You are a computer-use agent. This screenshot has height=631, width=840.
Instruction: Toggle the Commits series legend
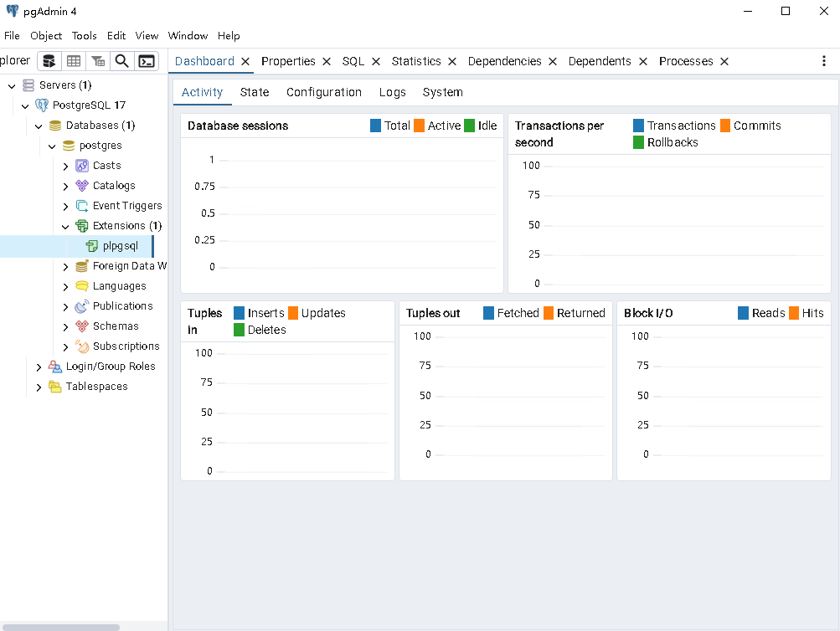tap(725, 126)
